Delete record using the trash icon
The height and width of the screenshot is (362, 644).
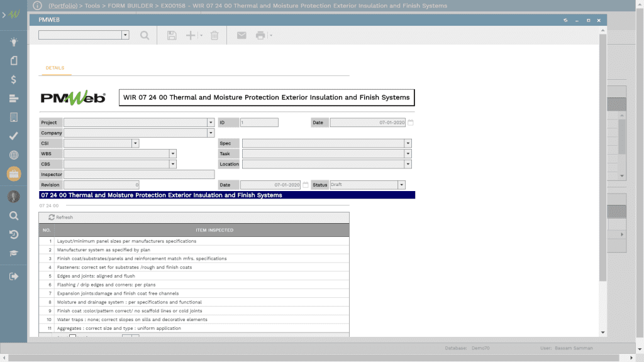click(214, 35)
